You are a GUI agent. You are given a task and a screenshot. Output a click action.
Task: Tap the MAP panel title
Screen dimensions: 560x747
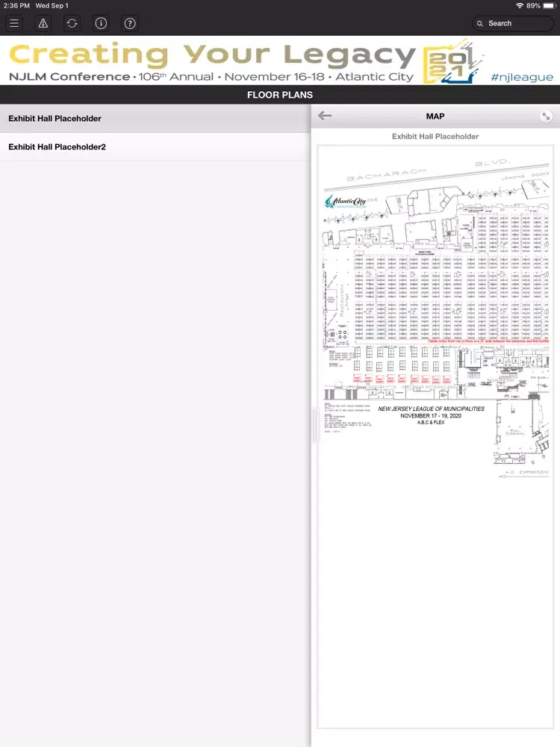point(435,117)
